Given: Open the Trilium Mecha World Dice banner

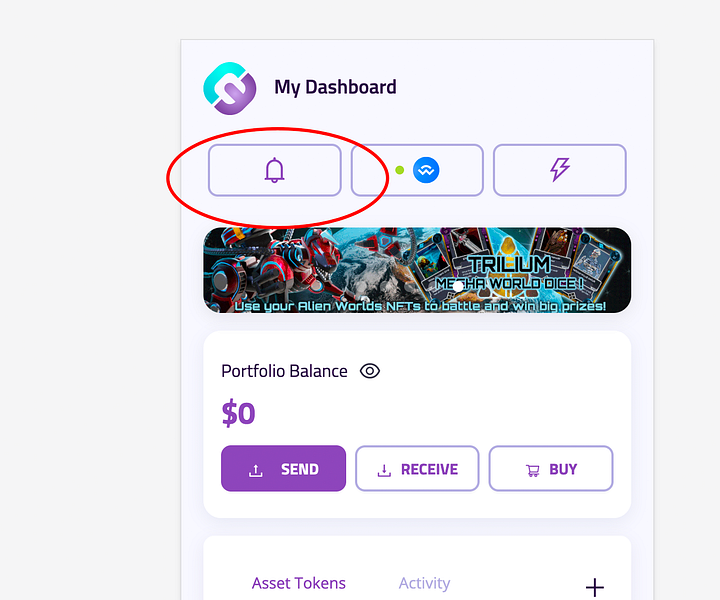Looking at the screenshot, I should (417, 270).
